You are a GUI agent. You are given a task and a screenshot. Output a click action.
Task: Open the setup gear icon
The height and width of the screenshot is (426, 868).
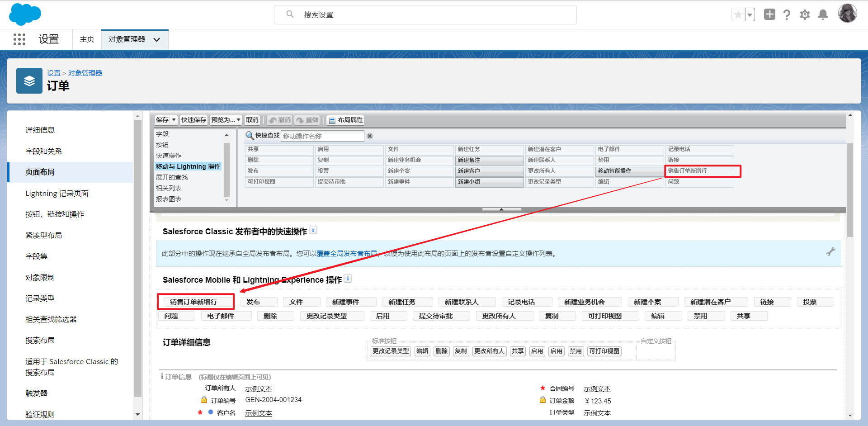pos(805,15)
